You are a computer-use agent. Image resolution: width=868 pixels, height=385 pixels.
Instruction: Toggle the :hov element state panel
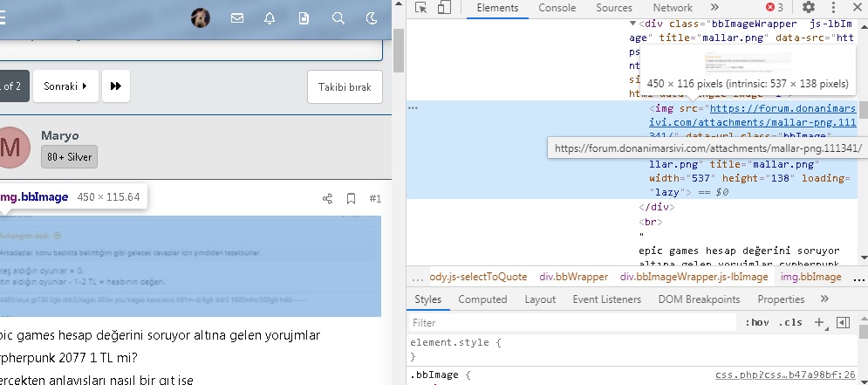(x=755, y=322)
